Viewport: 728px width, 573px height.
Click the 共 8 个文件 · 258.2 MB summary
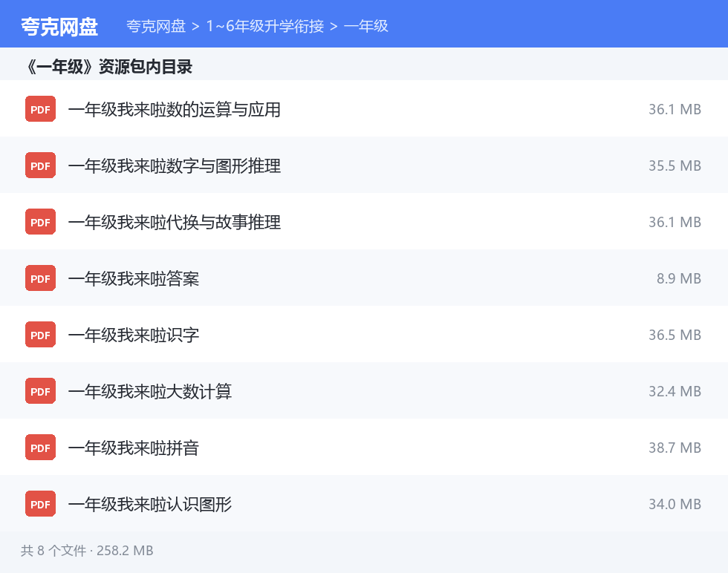click(87, 551)
